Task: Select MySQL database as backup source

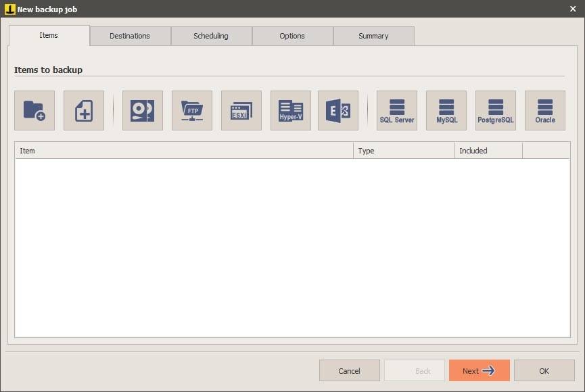Action: pyautogui.click(x=446, y=110)
